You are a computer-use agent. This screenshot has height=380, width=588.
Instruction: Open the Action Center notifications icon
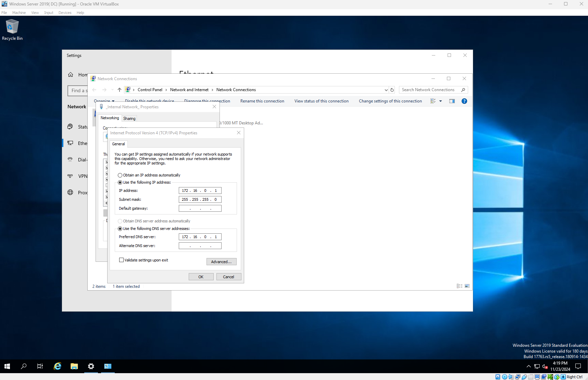tap(578, 366)
